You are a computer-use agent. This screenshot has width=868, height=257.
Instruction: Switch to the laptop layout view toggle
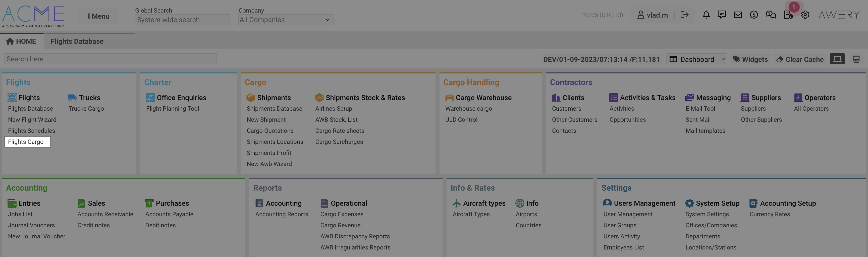pos(837,59)
